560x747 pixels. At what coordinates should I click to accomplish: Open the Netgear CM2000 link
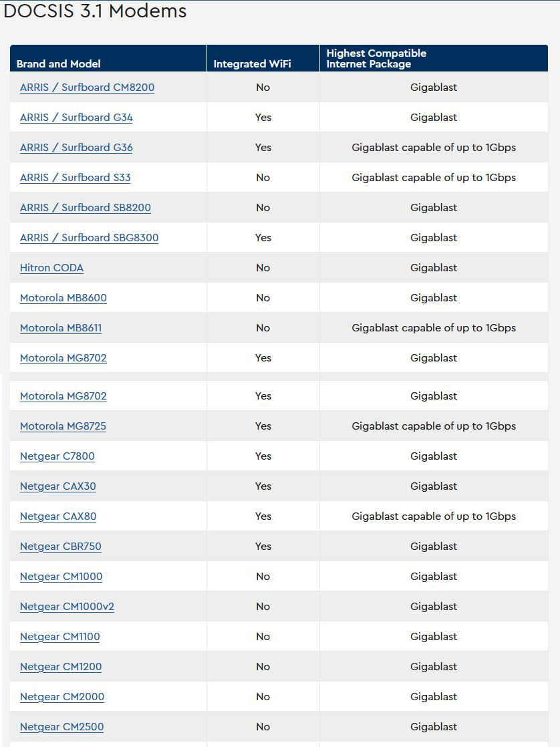coord(62,696)
